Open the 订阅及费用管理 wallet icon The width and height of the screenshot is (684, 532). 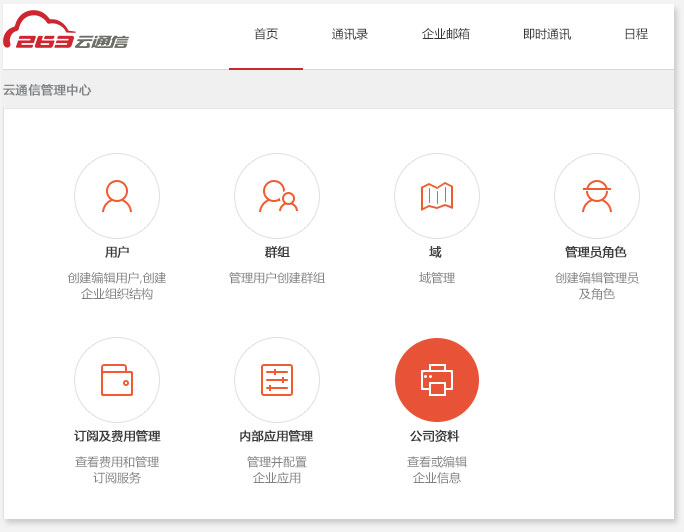click(x=117, y=380)
